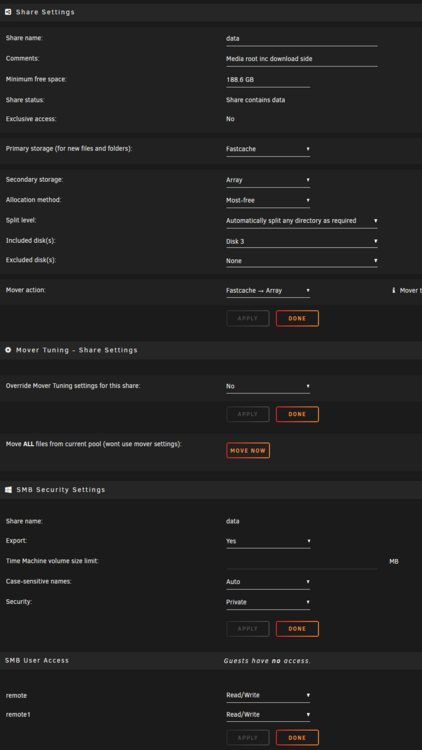Viewport: 422px width, 750px height.
Task: Click Apply in SMB Security Settings
Action: [248, 629]
